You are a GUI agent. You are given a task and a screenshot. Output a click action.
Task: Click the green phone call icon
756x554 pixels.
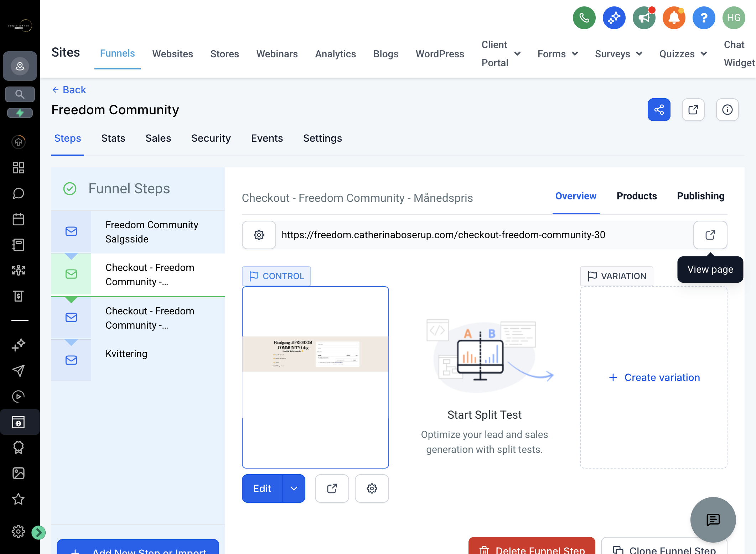tap(584, 18)
